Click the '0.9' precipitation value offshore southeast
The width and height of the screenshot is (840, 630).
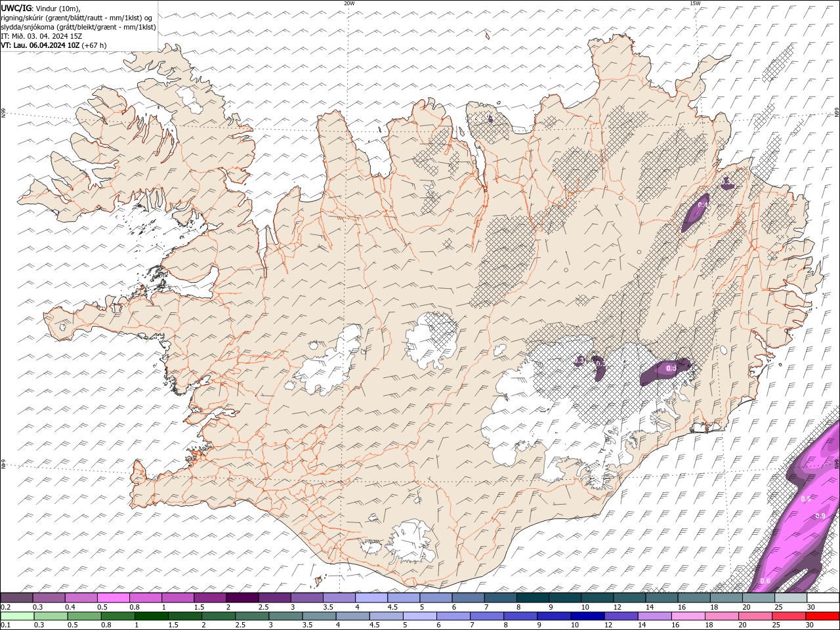point(820,516)
